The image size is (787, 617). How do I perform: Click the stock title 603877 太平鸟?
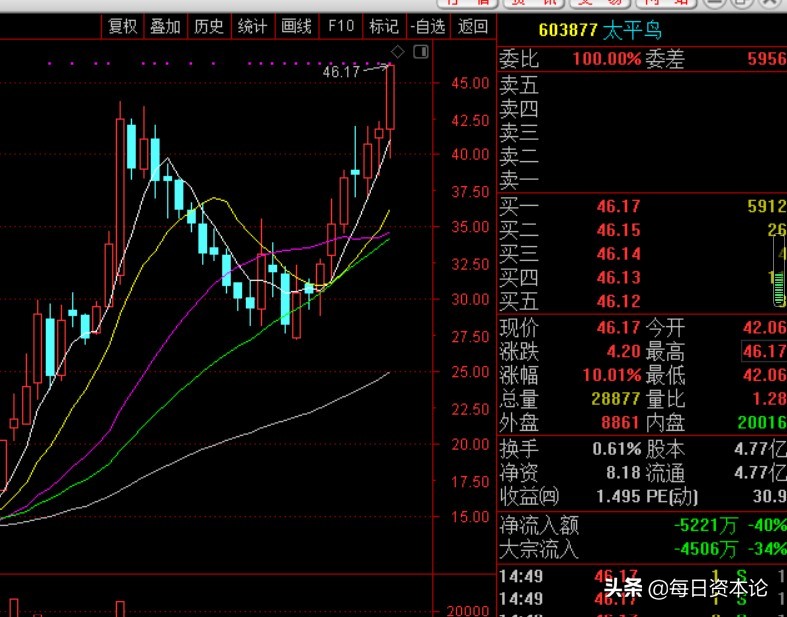(x=600, y=32)
